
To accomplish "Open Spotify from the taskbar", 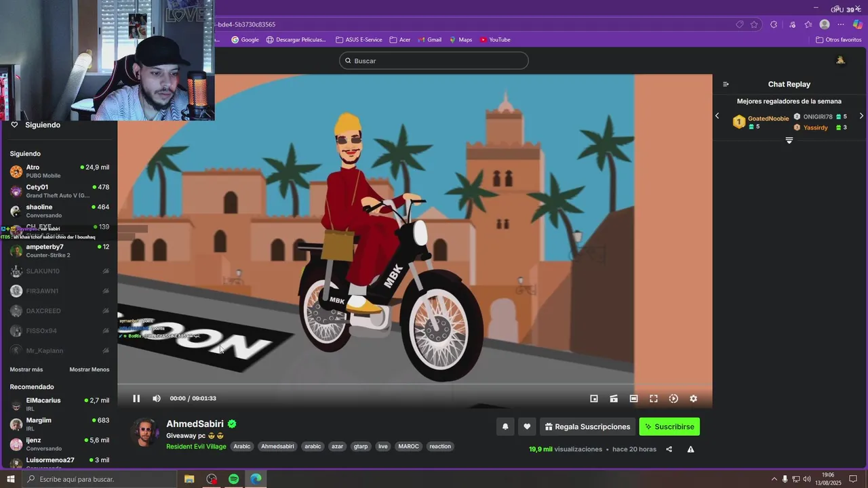I will 233,479.
